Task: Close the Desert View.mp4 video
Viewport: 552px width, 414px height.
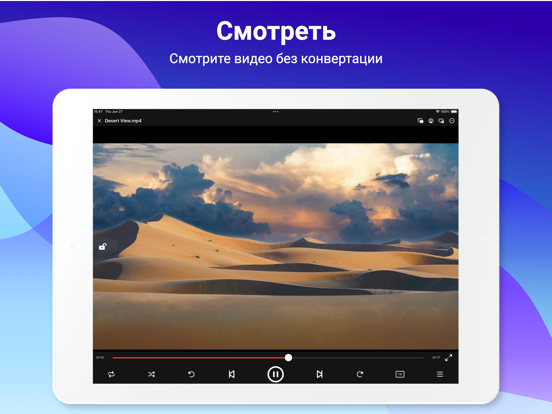Action: click(99, 121)
